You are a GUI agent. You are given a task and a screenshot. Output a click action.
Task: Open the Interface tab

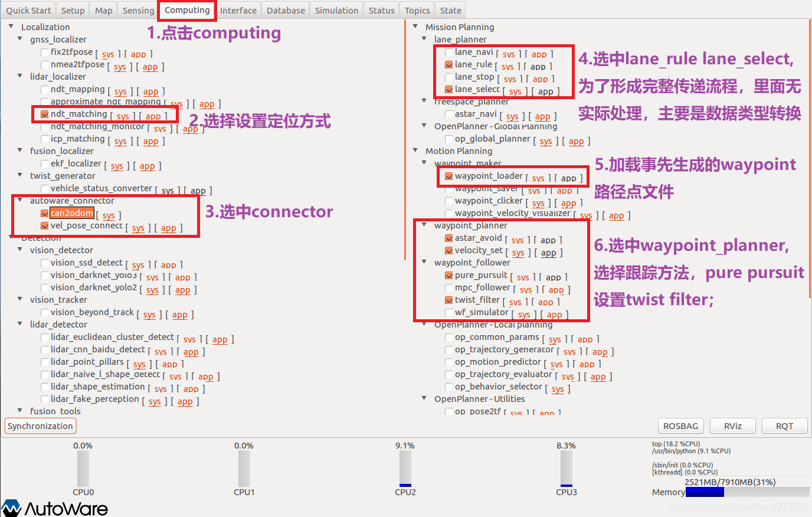(238, 10)
